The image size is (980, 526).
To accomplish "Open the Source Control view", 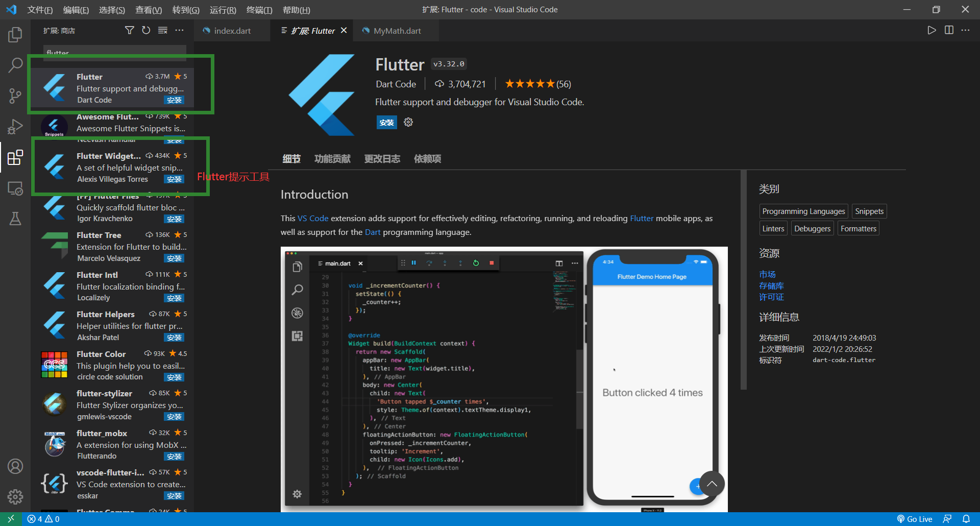I will pos(15,96).
